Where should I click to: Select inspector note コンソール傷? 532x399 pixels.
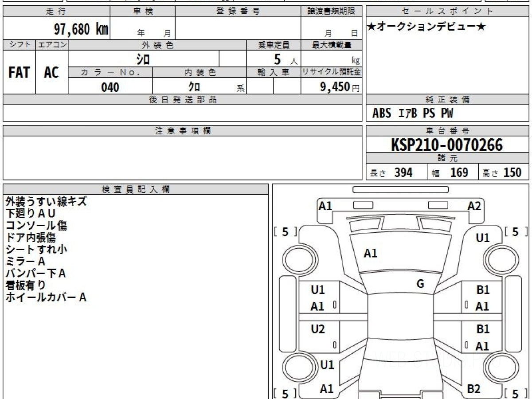(x=36, y=225)
